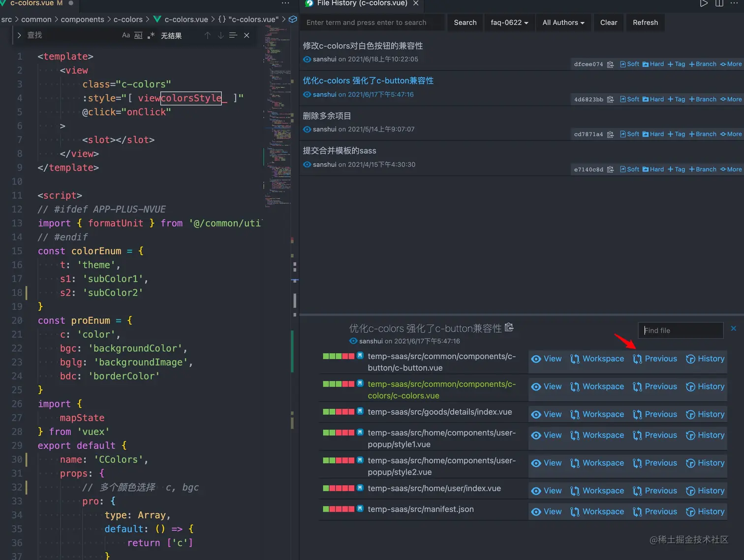Compare c-button.vue with Previous
The width and height of the screenshot is (744, 560).
pos(655,359)
